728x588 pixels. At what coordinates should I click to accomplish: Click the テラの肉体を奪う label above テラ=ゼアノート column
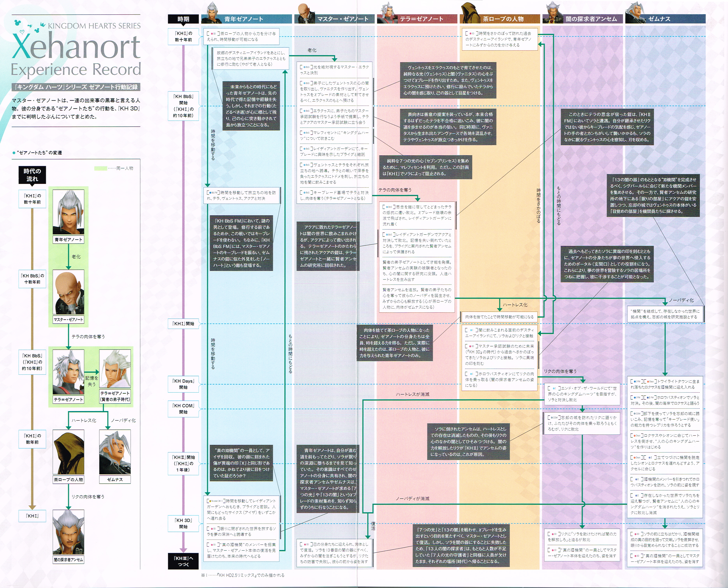[395, 190]
